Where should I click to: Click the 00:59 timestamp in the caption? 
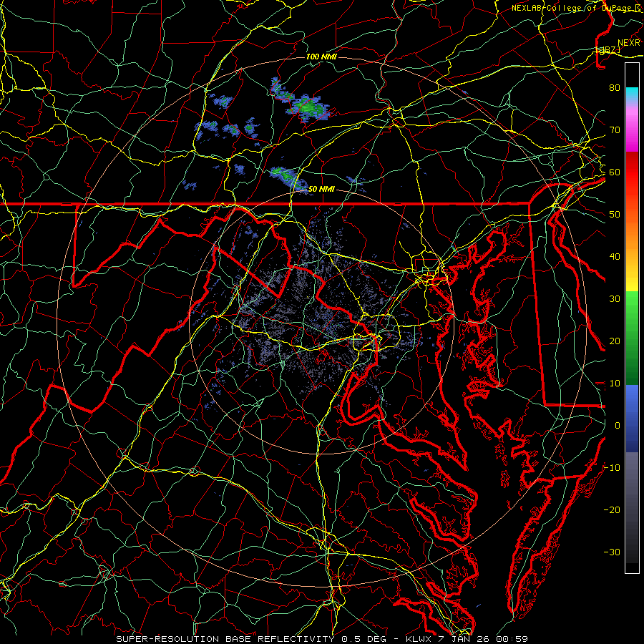pos(512,639)
